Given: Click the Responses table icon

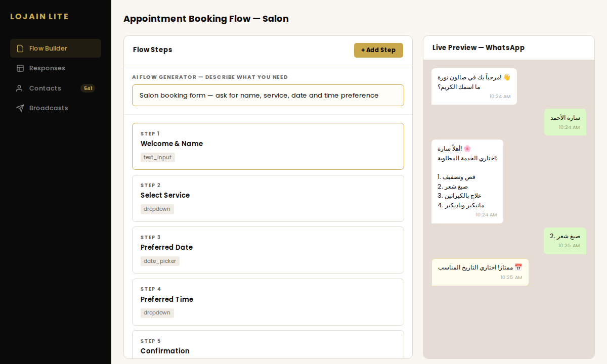Looking at the screenshot, I should (x=20, y=68).
